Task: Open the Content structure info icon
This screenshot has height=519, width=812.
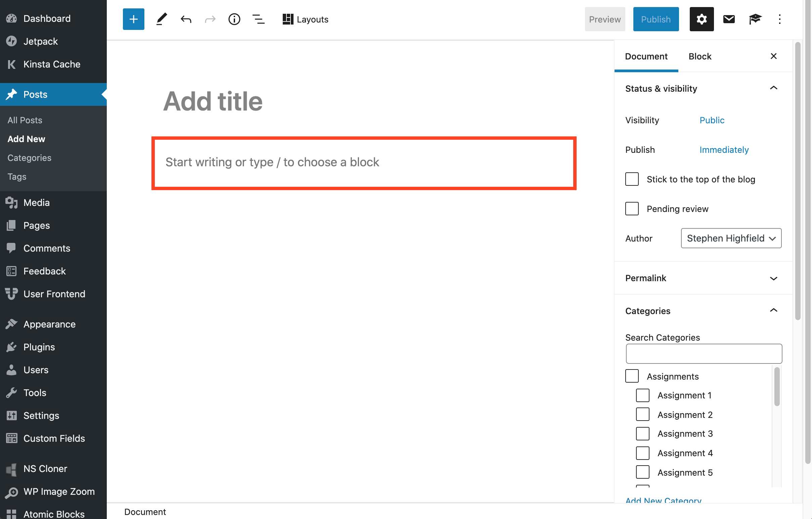Action: coord(234,19)
